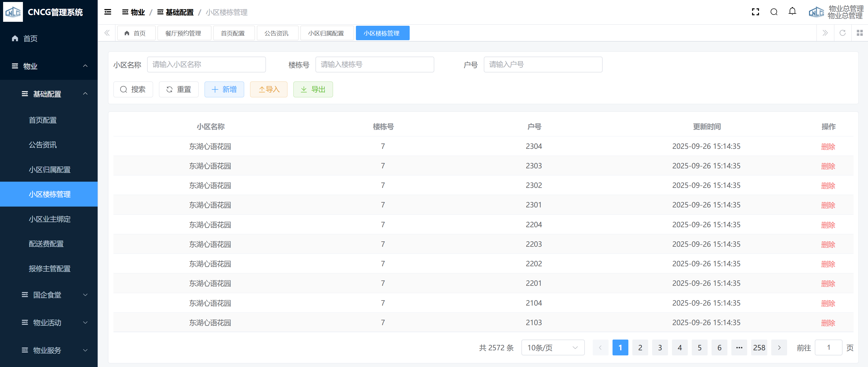This screenshot has width=868, height=367.
Task: Open the header search icon
Action: tap(774, 12)
